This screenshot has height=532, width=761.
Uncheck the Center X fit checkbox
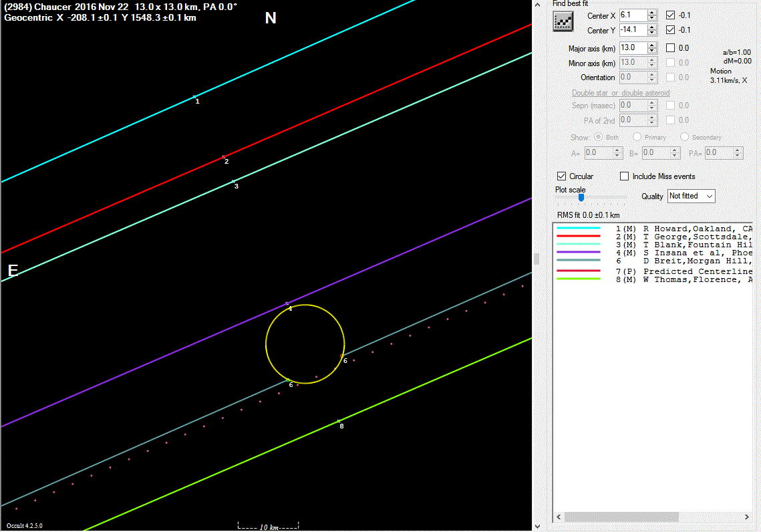pos(670,15)
